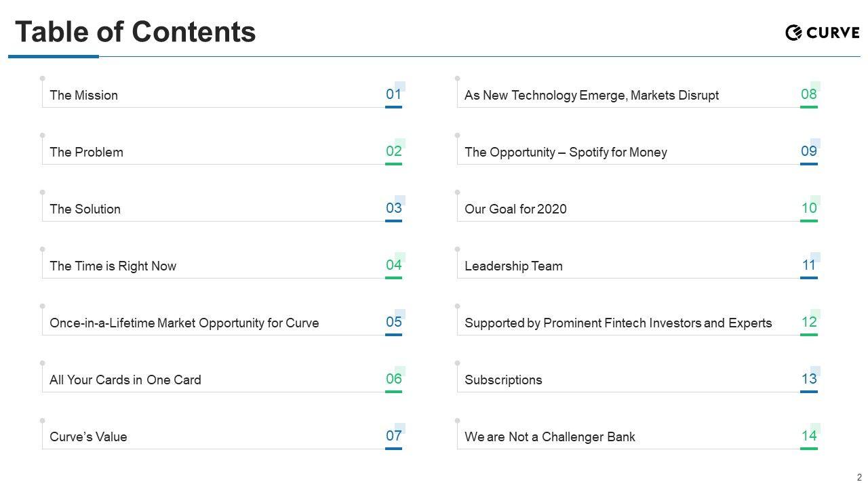
Task: Click Supported by Prominent Fintech Investors entry
Action: click(x=618, y=323)
